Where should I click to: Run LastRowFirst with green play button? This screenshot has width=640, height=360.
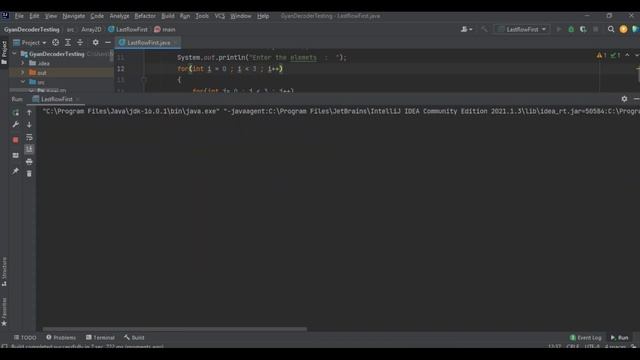pos(559,29)
